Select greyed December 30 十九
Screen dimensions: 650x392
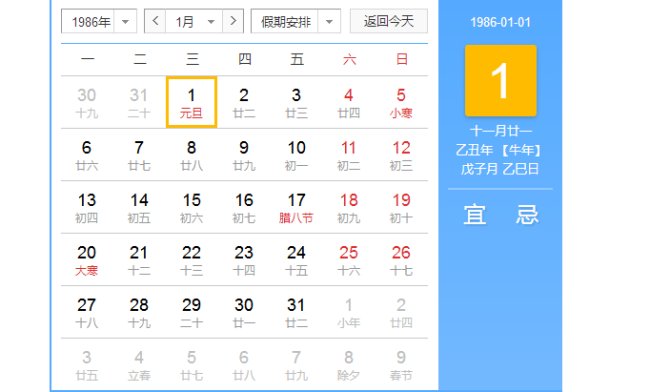pyautogui.click(x=87, y=102)
